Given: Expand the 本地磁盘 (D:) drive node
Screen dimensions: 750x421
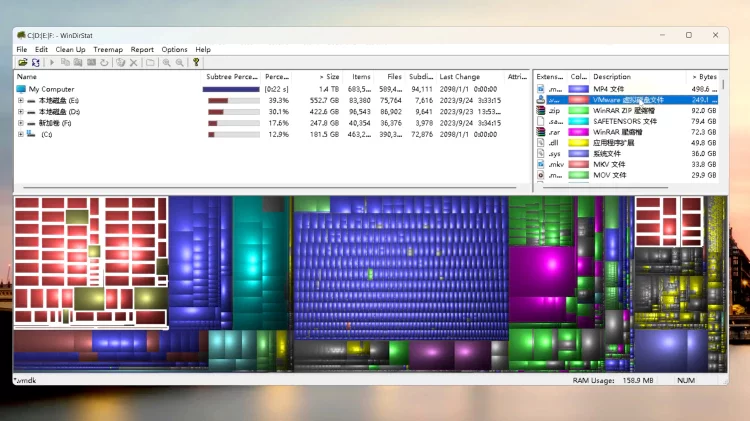Looking at the screenshot, I should tap(20, 111).
